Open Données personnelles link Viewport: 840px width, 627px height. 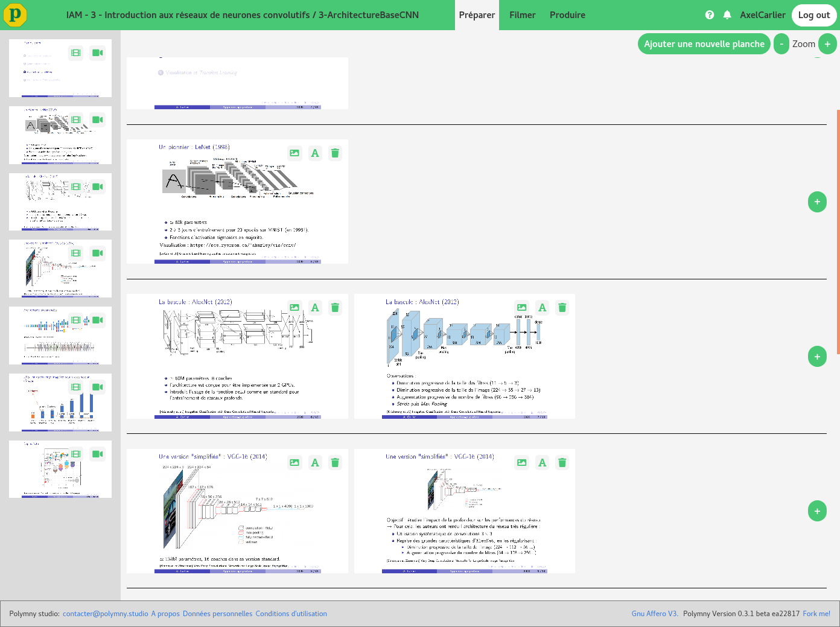tap(217, 614)
